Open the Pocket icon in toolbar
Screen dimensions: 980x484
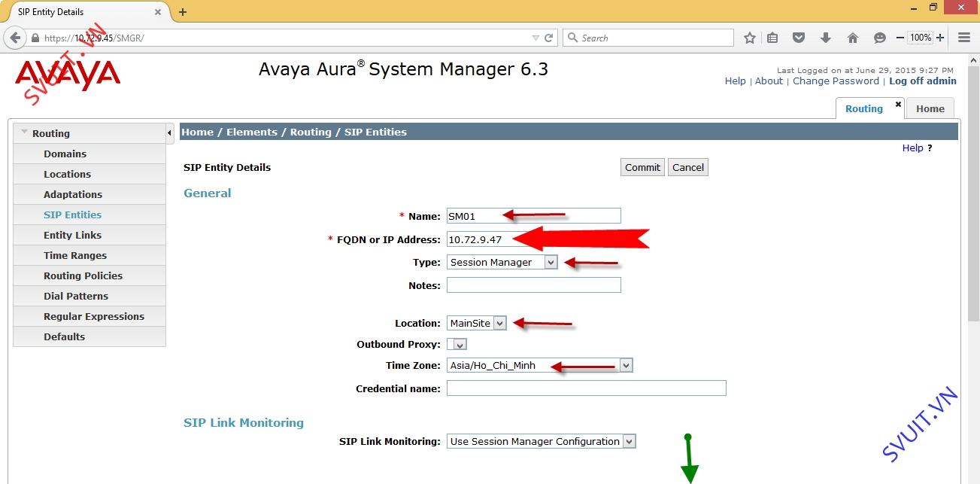799,38
